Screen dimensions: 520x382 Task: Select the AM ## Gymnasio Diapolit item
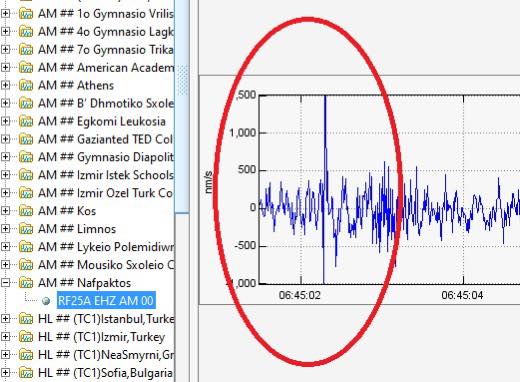pos(106,157)
